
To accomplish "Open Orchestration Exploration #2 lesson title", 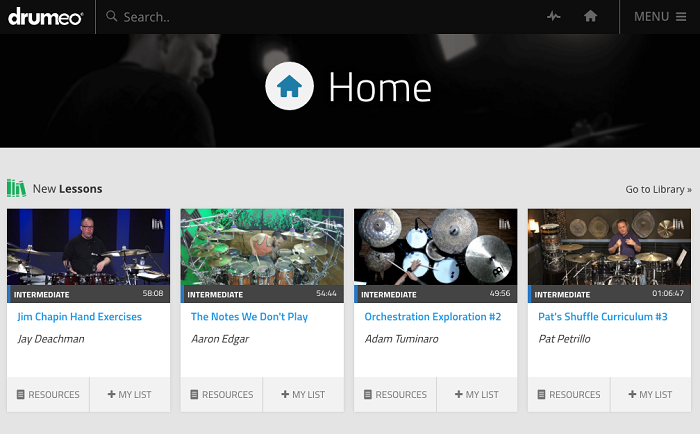I will tap(433, 317).
